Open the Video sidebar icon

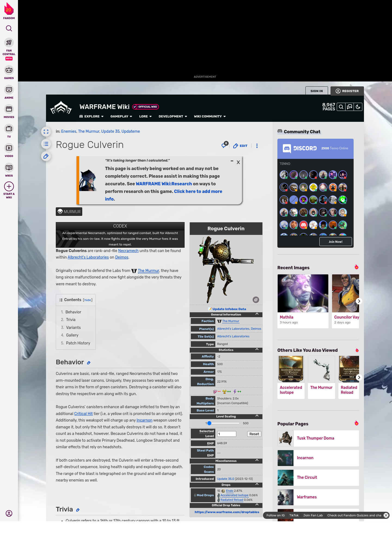[x=9, y=148]
